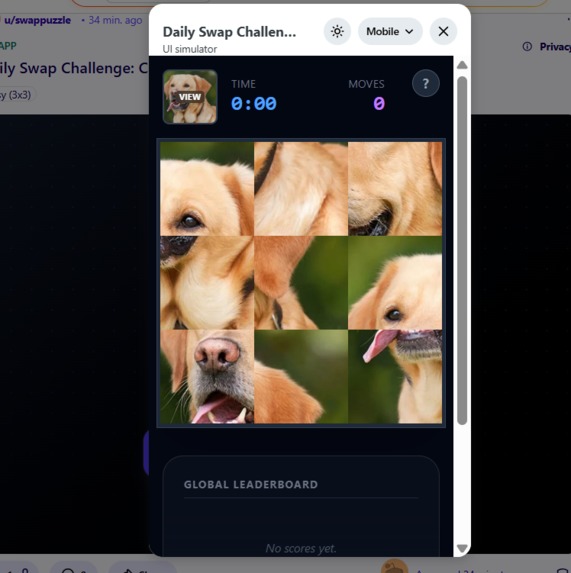Image resolution: width=571 pixels, height=573 pixels.
Task: Click the 'No scores yet.' text
Action: click(301, 548)
